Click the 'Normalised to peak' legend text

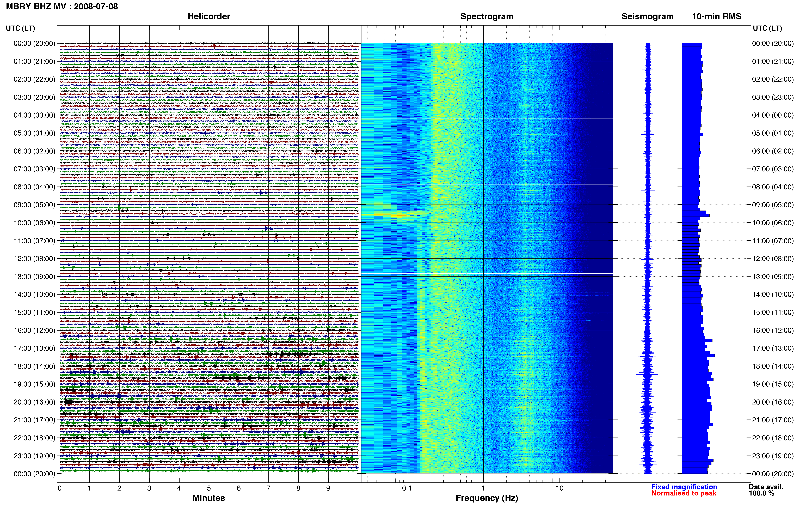click(684, 493)
